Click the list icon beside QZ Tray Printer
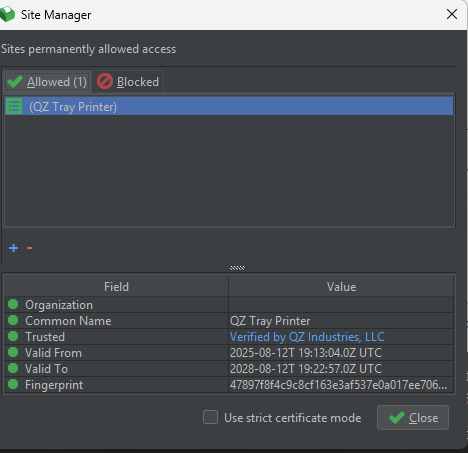The height and width of the screenshot is (453, 468). pyautogui.click(x=14, y=106)
